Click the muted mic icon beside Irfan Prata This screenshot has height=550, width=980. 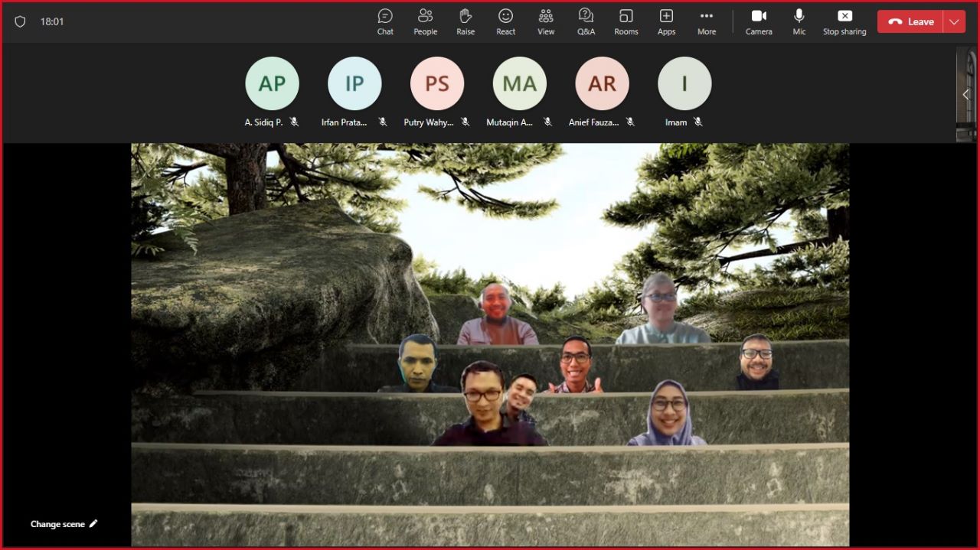pyautogui.click(x=382, y=122)
